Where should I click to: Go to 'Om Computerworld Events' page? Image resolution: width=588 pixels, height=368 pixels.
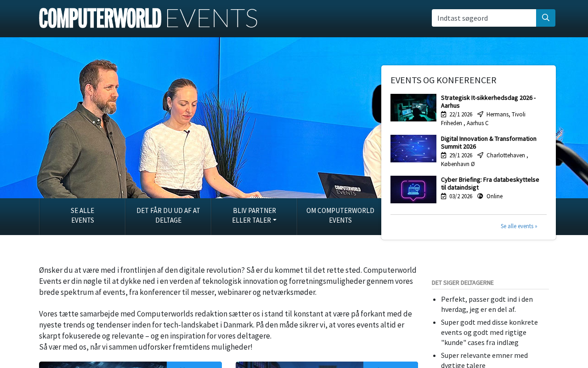pos(340,215)
